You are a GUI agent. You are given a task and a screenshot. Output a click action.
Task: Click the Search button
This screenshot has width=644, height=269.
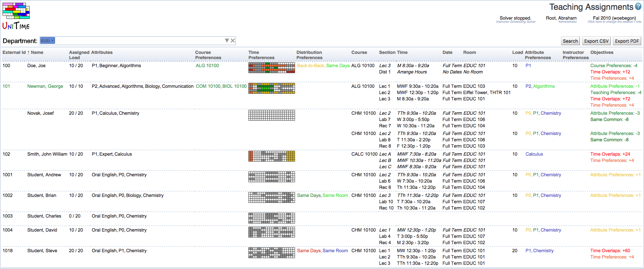coord(570,41)
